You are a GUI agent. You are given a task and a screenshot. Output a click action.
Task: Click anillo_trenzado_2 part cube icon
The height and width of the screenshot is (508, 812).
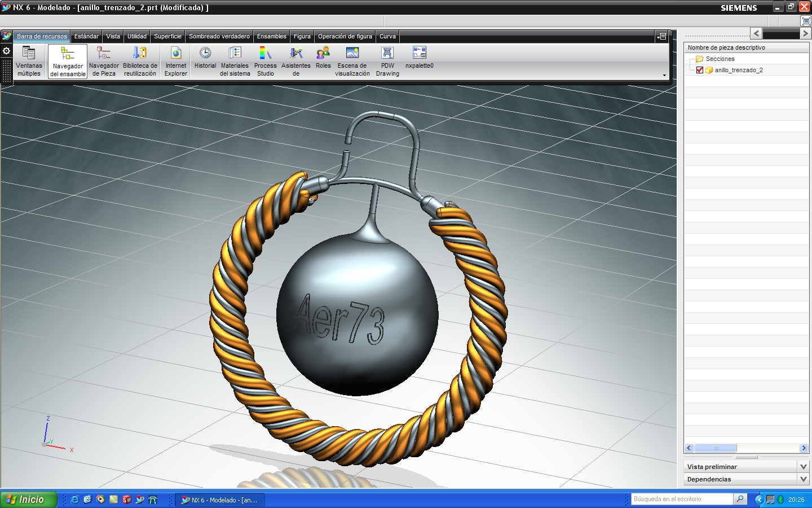[709, 70]
